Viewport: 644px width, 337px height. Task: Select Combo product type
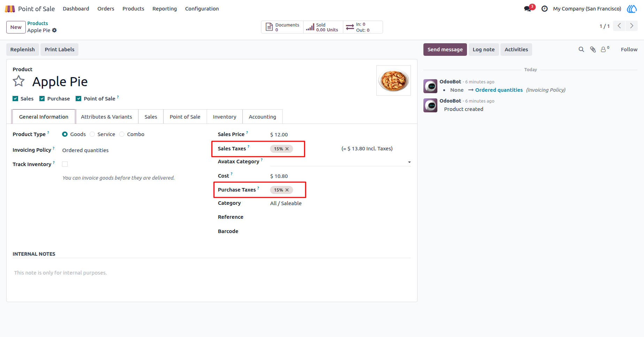coord(122,134)
